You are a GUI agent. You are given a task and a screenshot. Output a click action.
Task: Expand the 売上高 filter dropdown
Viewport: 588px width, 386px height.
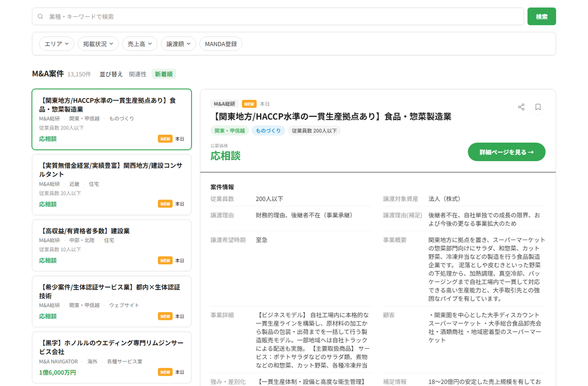[140, 44]
